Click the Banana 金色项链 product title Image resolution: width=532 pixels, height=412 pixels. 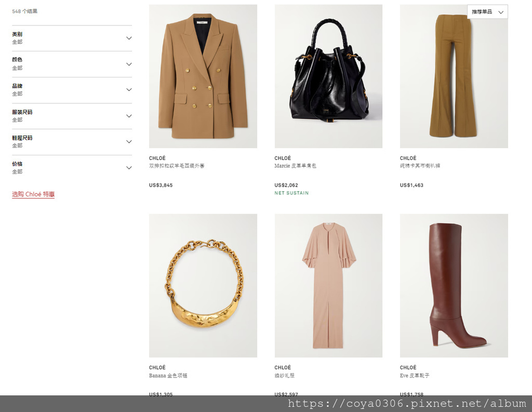tap(168, 375)
